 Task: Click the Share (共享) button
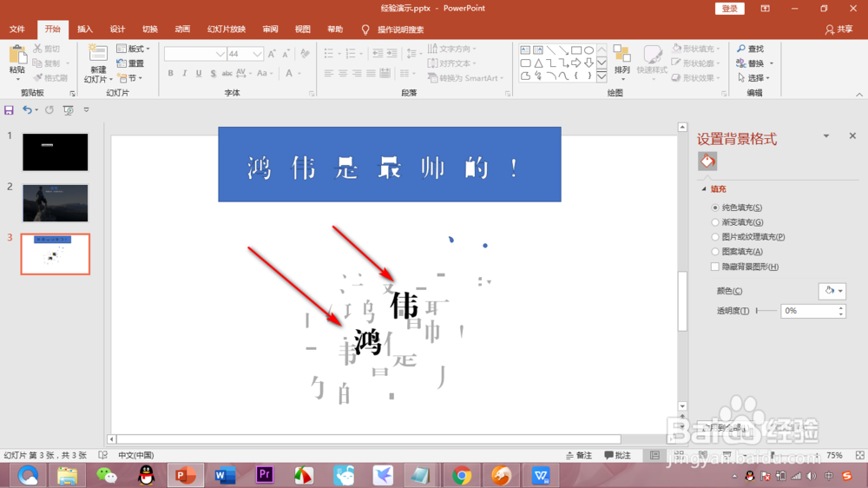pyautogui.click(x=839, y=30)
